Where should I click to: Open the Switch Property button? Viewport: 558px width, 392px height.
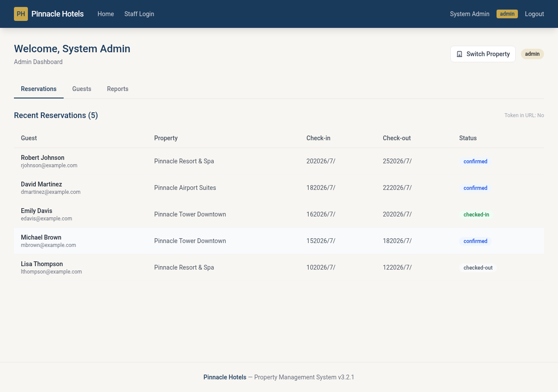(483, 54)
